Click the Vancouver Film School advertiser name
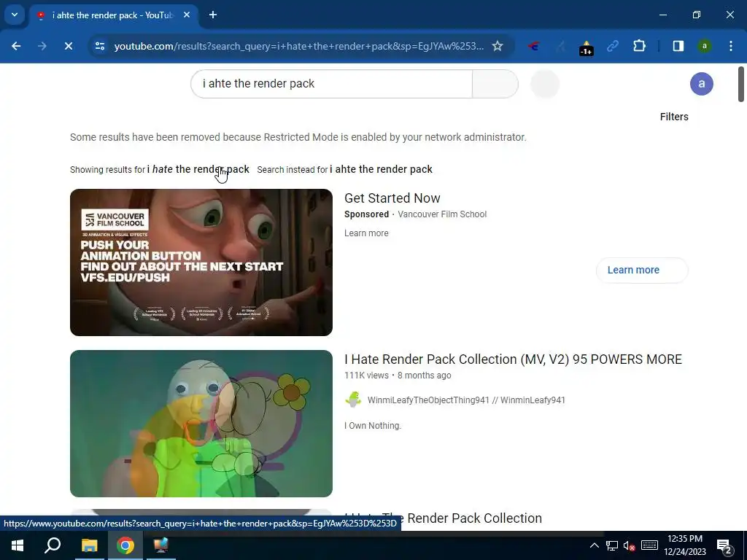 coord(442,214)
